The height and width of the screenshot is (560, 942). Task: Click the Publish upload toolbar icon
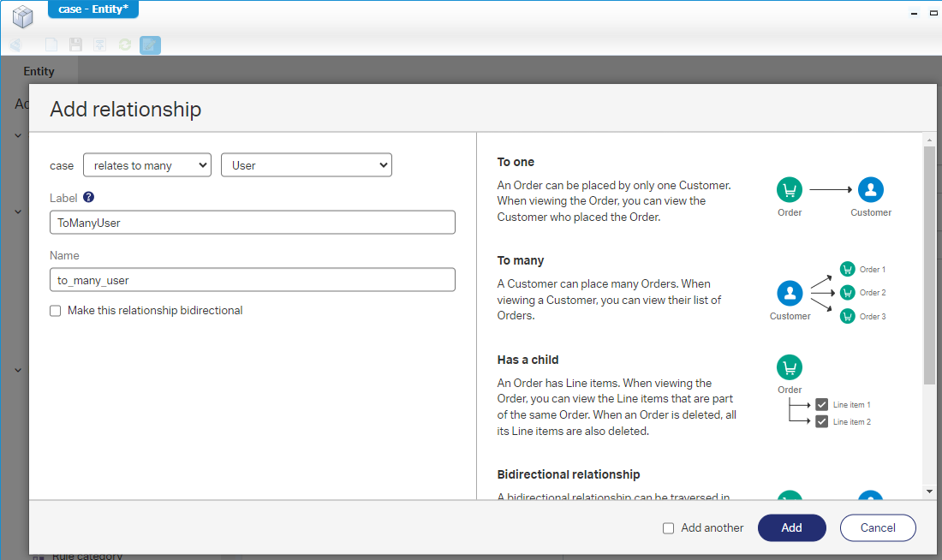100,45
